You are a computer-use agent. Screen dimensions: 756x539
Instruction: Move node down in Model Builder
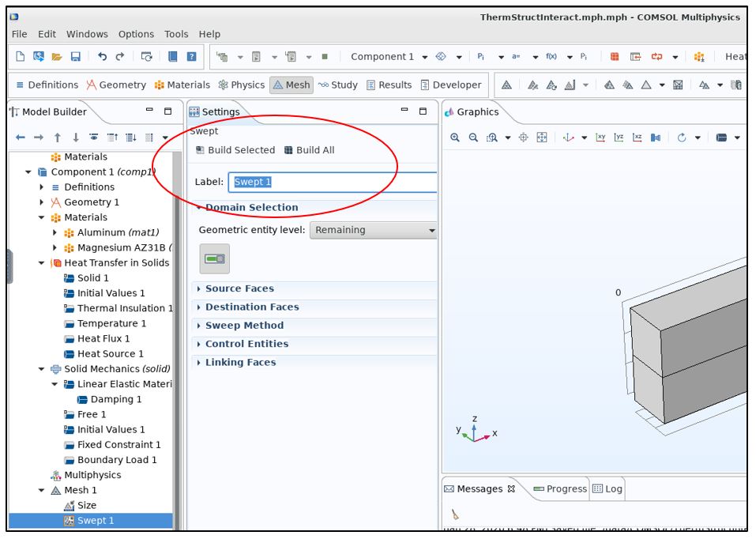[76, 138]
